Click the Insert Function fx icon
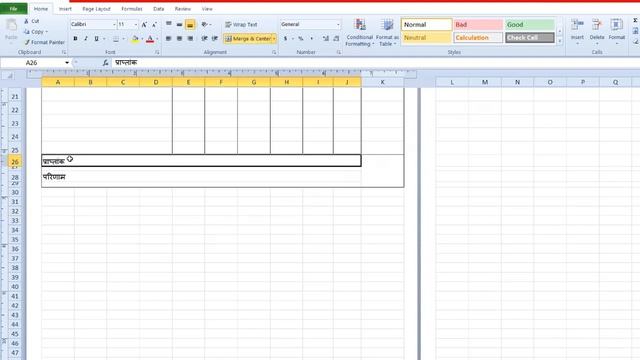This screenshot has height=360, width=640. point(105,62)
